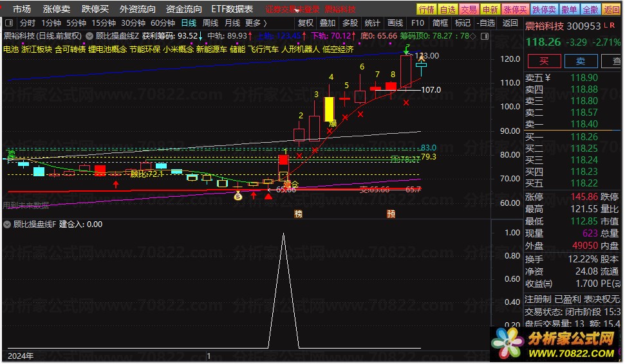Click the 画线 drawing toolbar item
The height and width of the screenshot is (364, 625).
point(395,23)
